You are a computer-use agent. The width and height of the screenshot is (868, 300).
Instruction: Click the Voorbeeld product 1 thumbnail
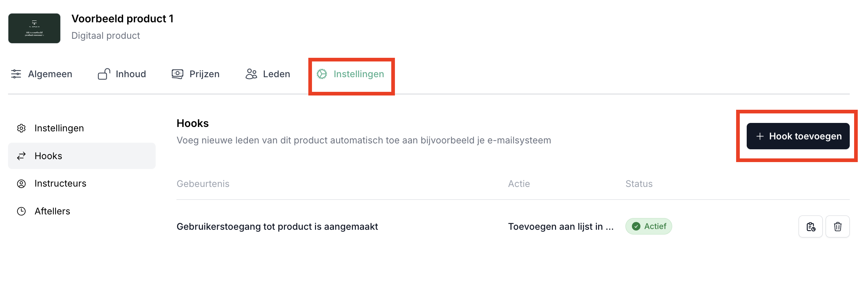click(34, 28)
